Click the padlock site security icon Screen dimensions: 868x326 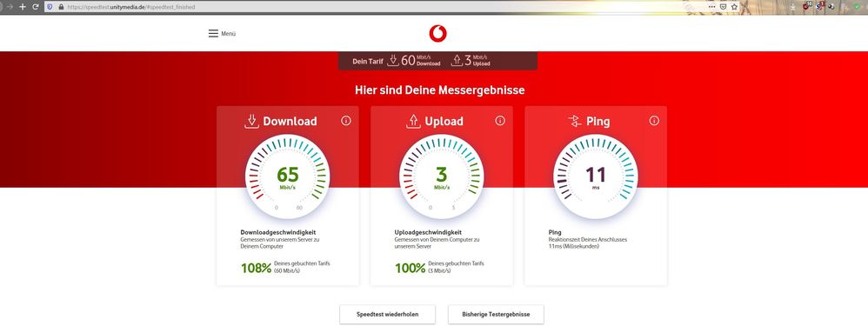click(61, 7)
